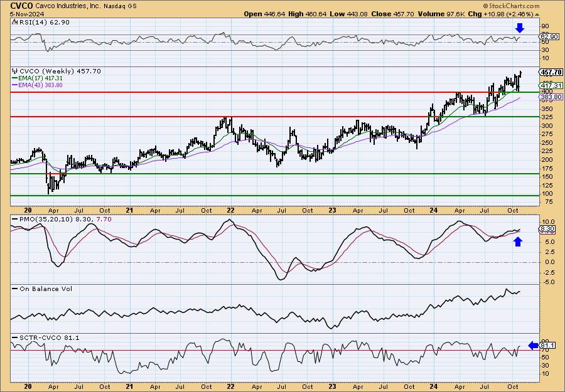Click year 22 on the bottom time axis
Screen dimensions: 565x392
point(230,387)
